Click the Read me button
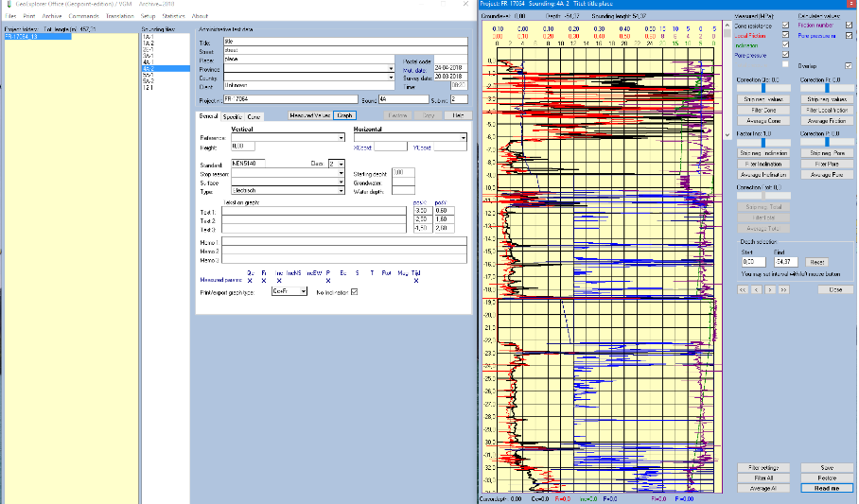859x504 pixels. [827, 488]
